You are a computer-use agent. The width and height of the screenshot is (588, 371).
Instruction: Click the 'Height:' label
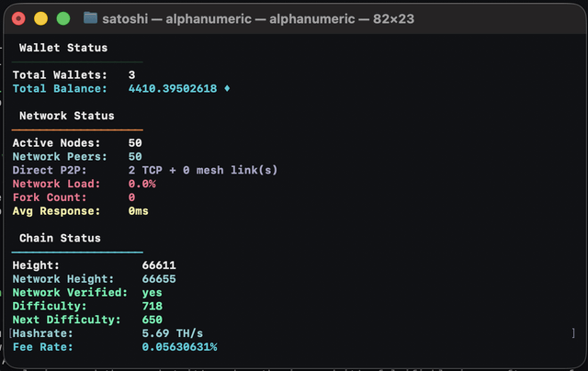[36, 265]
